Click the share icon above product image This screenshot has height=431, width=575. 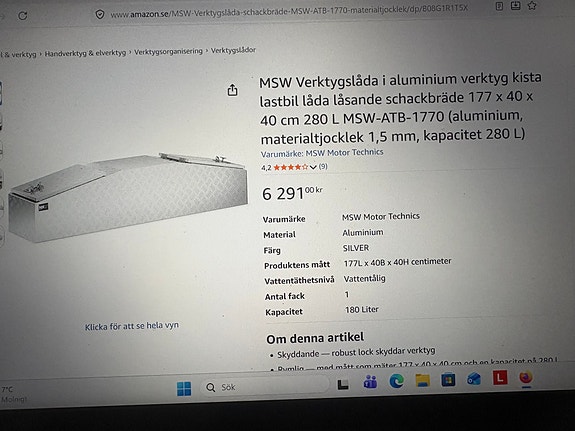[x=232, y=90]
